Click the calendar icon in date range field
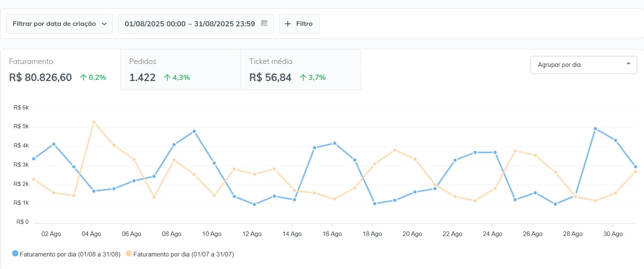This screenshot has width=644, height=269. [264, 23]
